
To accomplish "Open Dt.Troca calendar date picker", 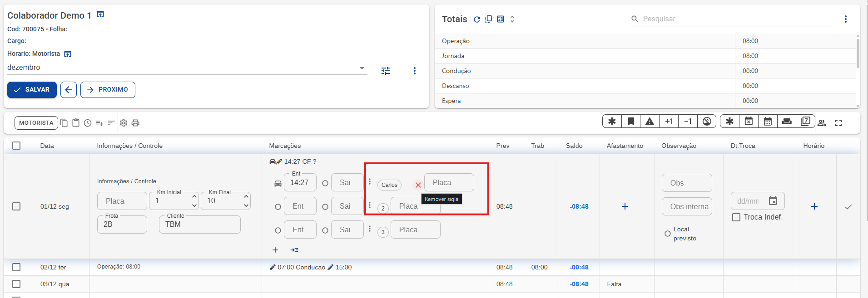I will coord(773,201).
